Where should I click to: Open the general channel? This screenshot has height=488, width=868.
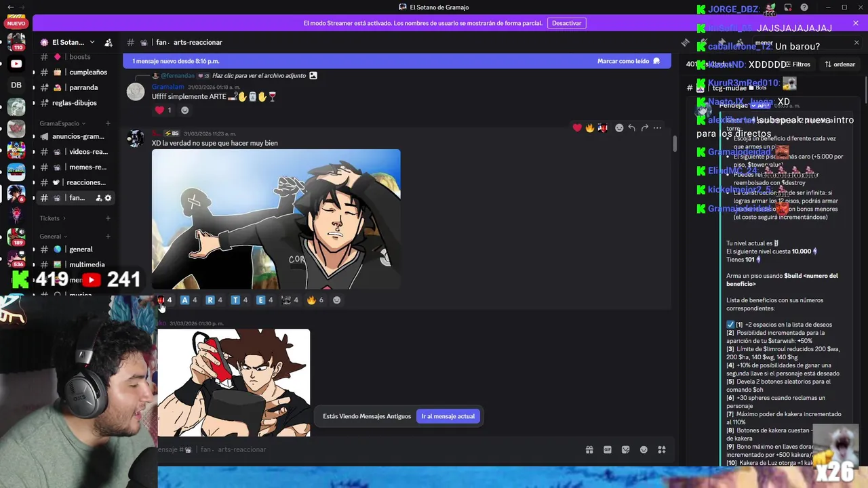(76, 249)
